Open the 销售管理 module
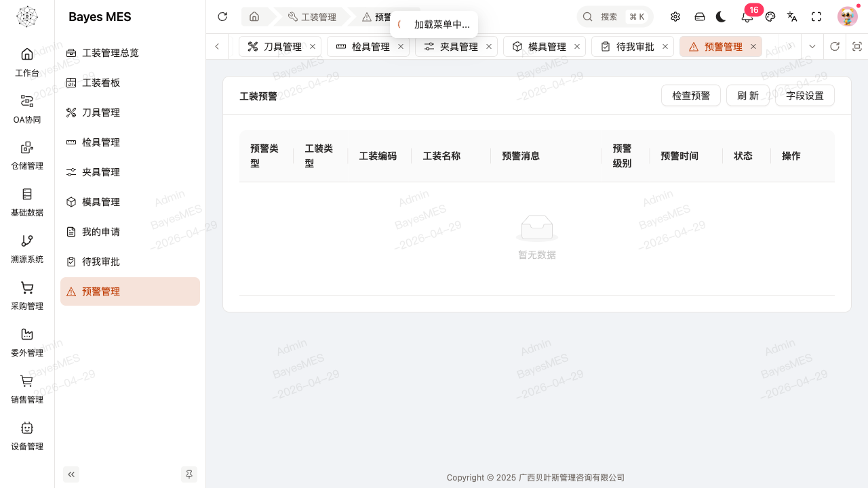 click(27, 389)
